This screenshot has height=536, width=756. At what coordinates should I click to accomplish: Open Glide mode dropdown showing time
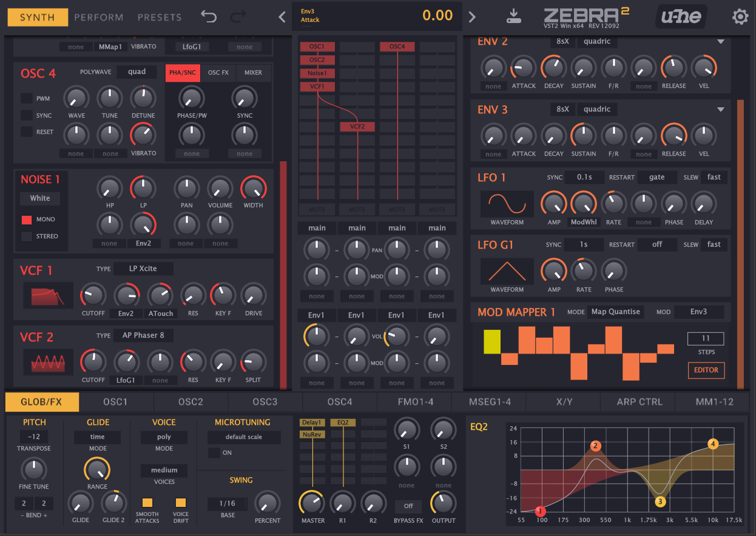pyautogui.click(x=97, y=437)
